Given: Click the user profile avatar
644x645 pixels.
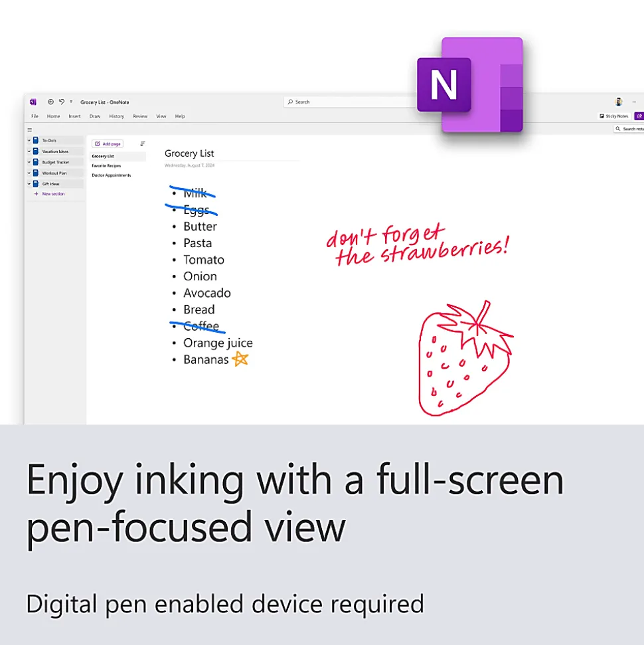Looking at the screenshot, I should click(x=618, y=102).
